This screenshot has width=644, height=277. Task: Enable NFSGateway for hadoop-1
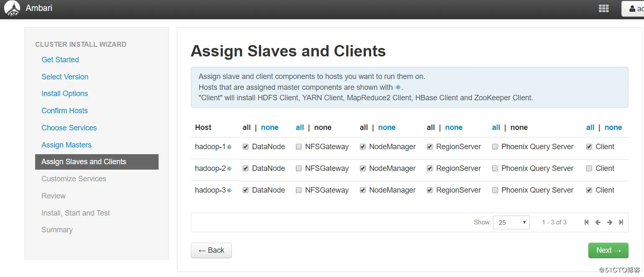coord(299,147)
